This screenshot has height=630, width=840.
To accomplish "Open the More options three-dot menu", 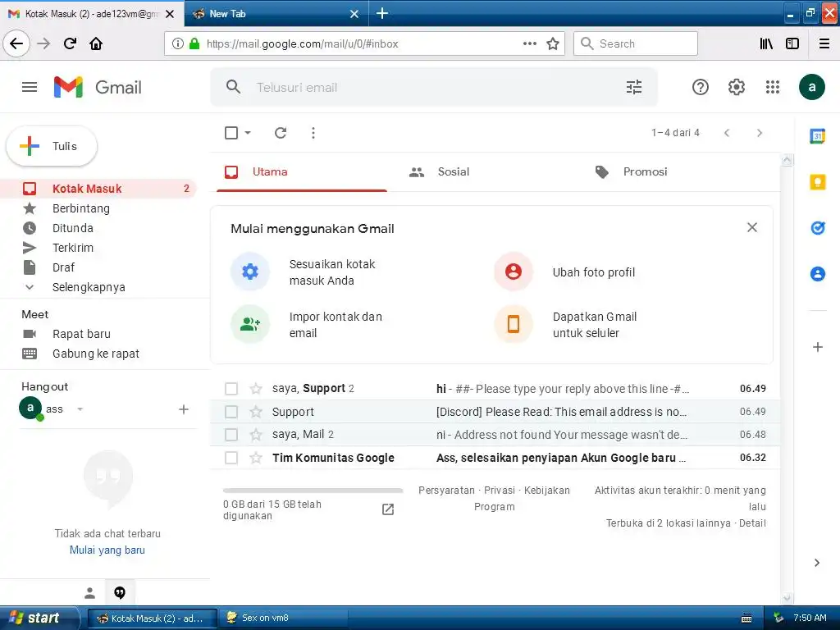I will [x=313, y=133].
